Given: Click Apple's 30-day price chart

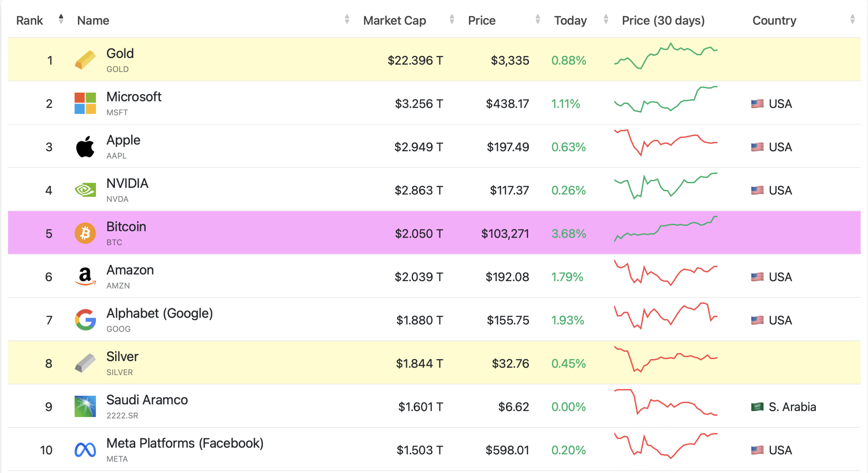Looking at the screenshot, I should point(666,142).
